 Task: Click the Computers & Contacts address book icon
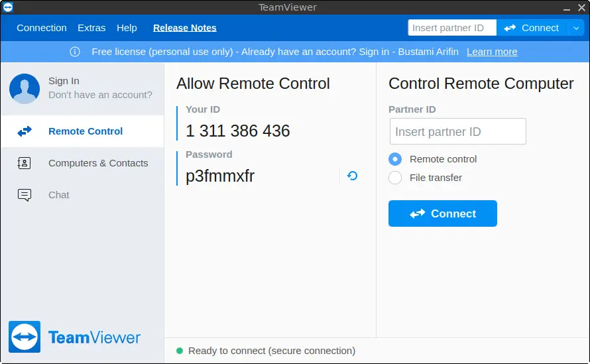point(25,163)
